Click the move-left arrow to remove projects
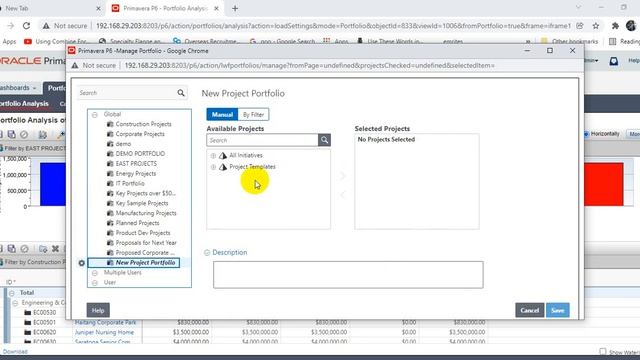 [342, 194]
